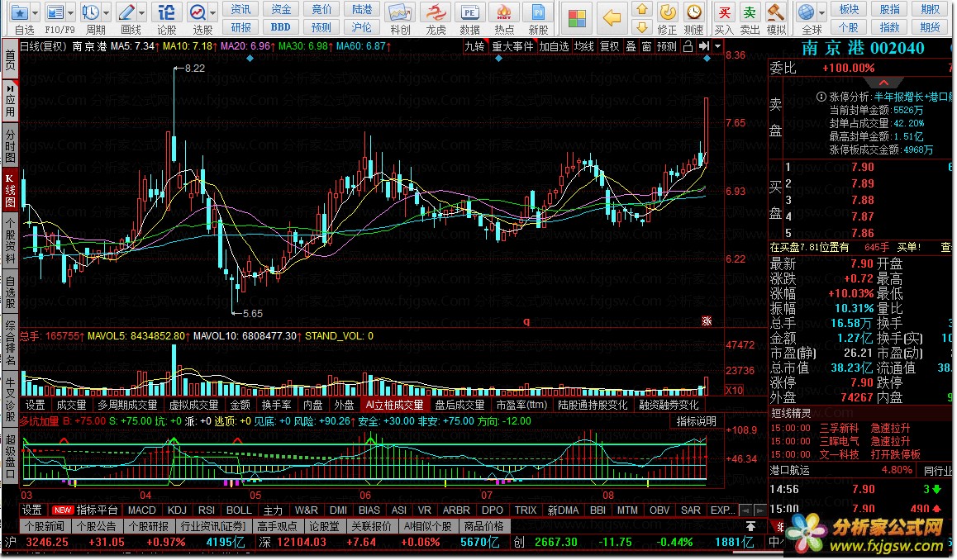Open 指标说明 indicator description
The width and height of the screenshot is (957, 560).
697,421
